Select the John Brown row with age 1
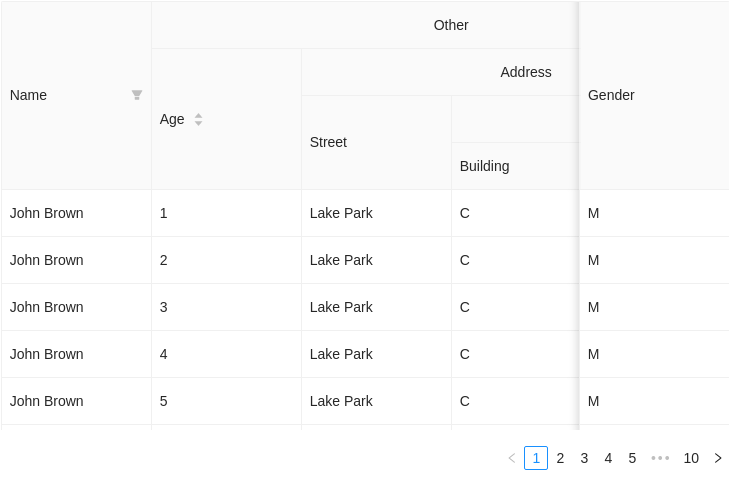Viewport: 729px width, 485px height. point(365,213)
